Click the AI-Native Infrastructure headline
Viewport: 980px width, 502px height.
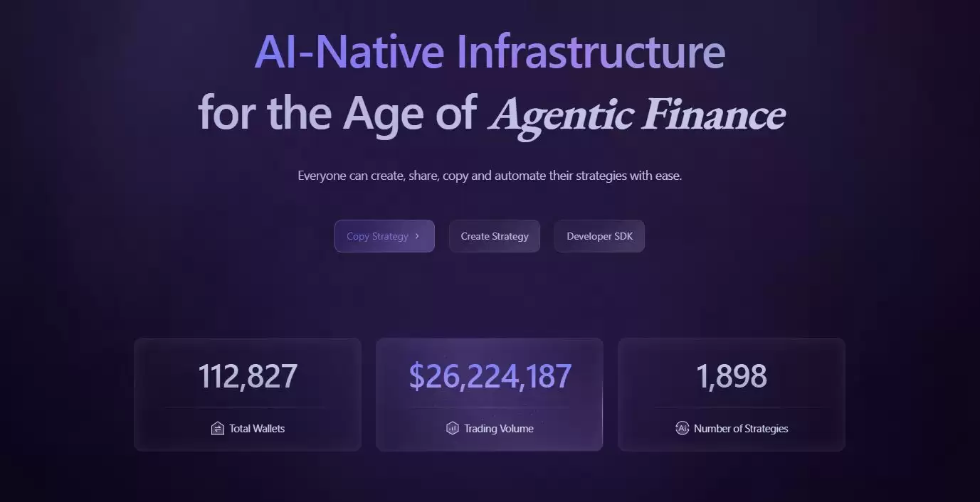point(490,51)
